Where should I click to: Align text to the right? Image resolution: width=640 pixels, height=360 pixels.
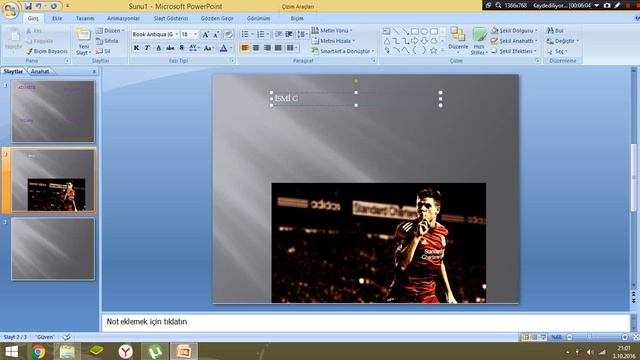click(x=267, y=48)
